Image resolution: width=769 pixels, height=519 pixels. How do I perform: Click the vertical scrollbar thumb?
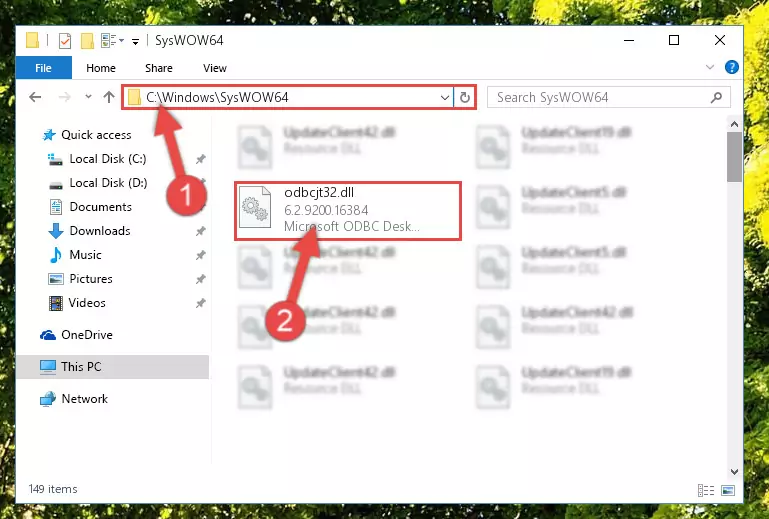734,157
